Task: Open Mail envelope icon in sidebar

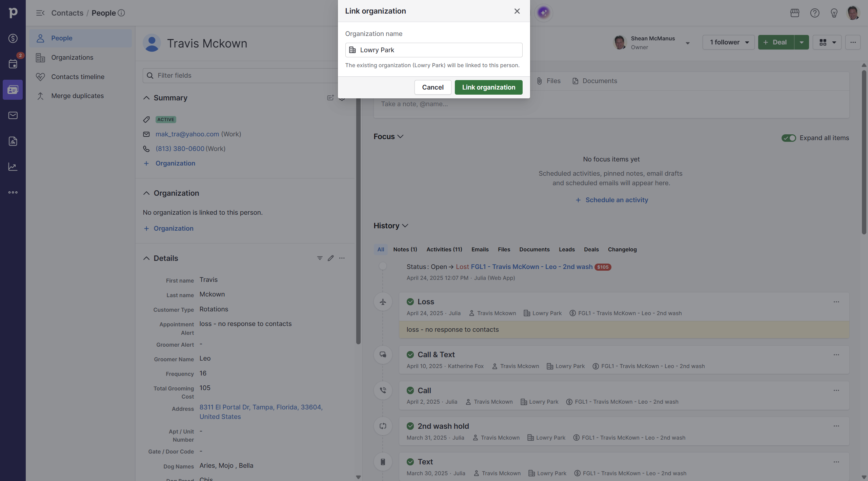Action: pyautogui.click(x=13, y=115)
